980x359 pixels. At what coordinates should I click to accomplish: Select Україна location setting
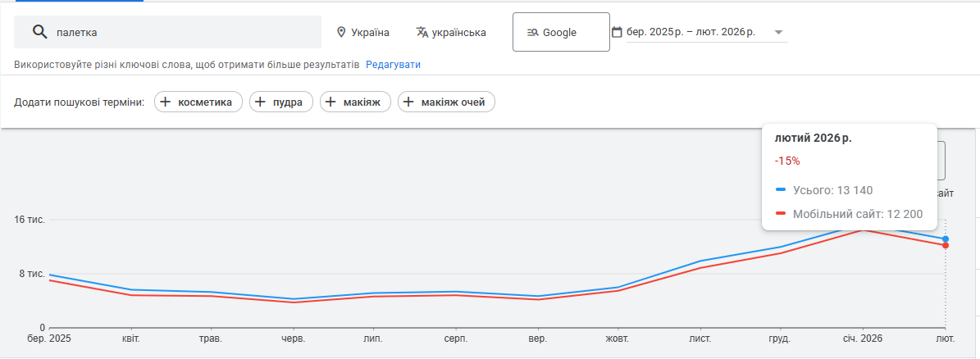click(370, 33)
